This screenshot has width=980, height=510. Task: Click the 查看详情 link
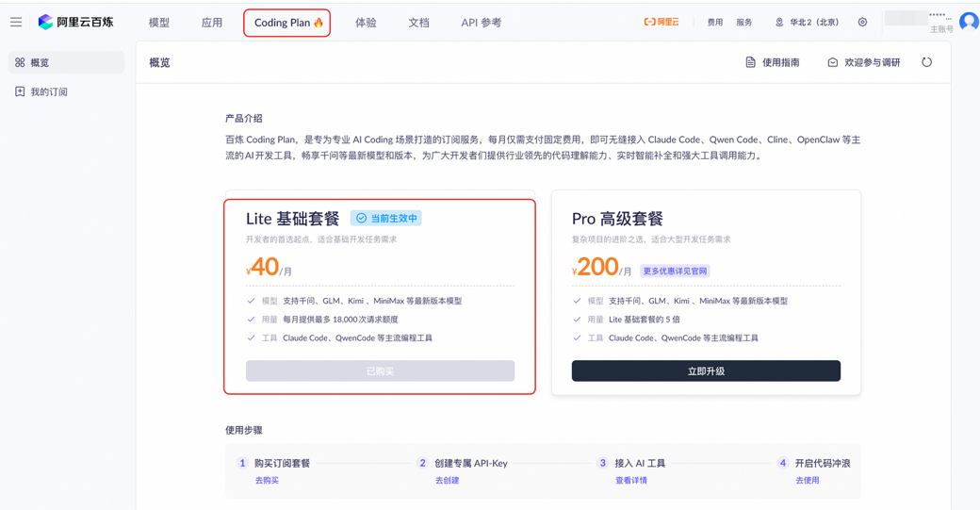click(x=631, y=481)
